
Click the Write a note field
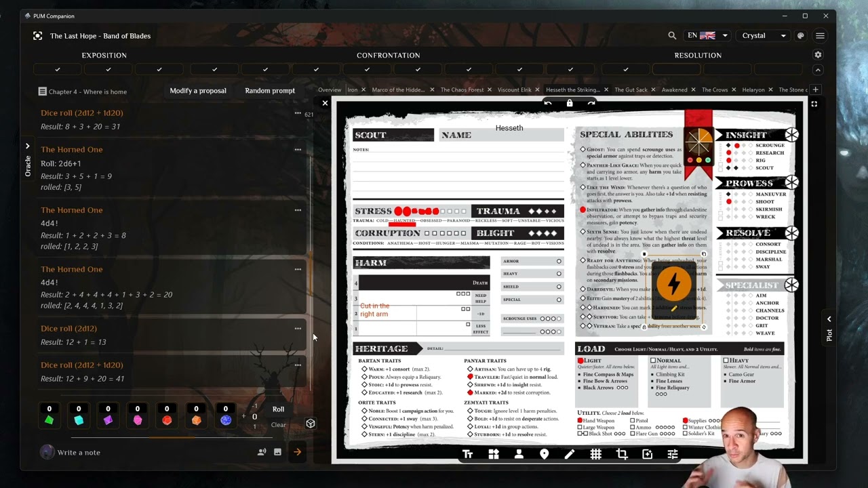pyautogui.click(x=149, y=452)
